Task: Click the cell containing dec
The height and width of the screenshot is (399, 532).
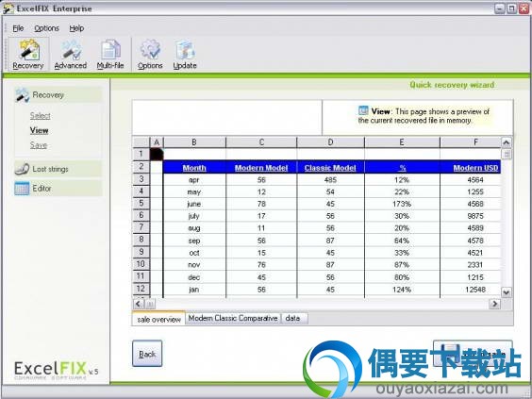Action: pyautogui.click(x=194, y=277)
